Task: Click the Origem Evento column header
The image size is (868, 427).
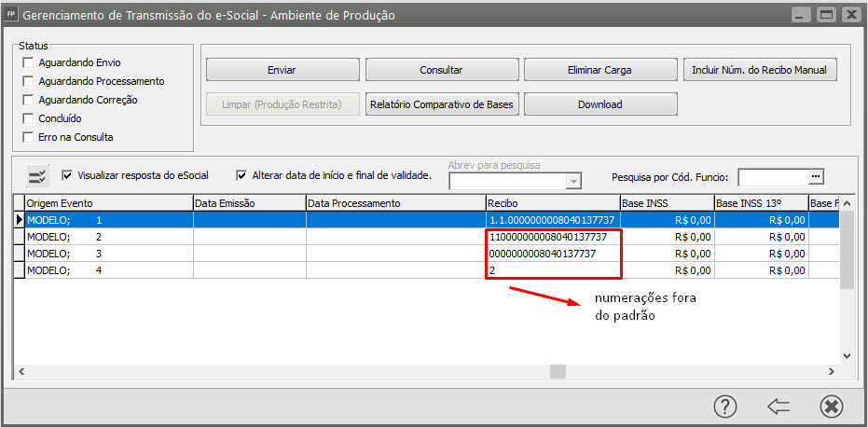Action: (x=108, y=203)
